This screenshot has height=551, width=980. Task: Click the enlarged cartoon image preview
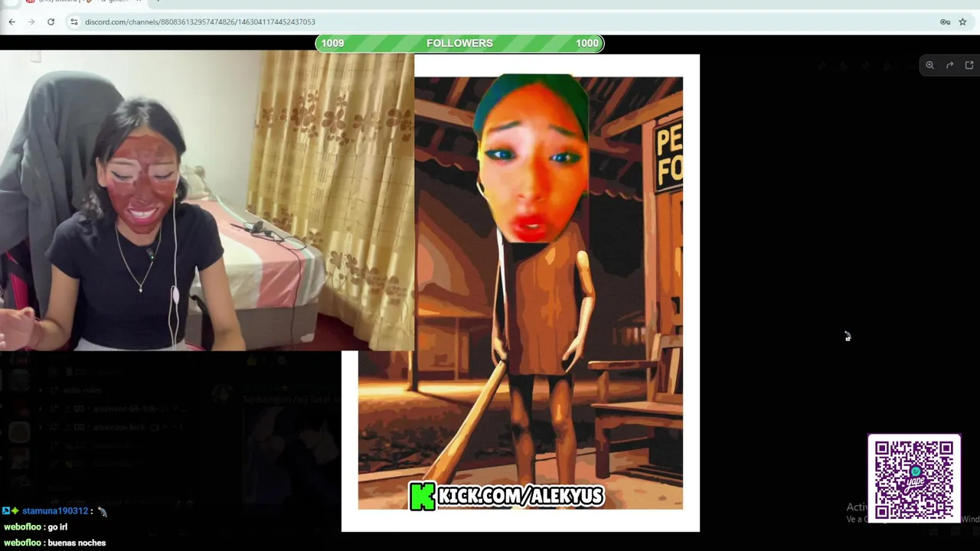point(521,292)
